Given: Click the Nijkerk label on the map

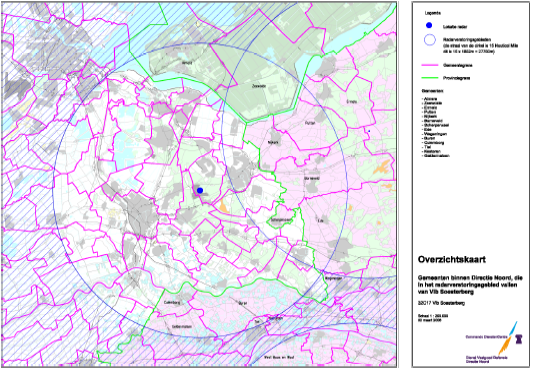Looking at the screenshot, I should tap(274, 142).
